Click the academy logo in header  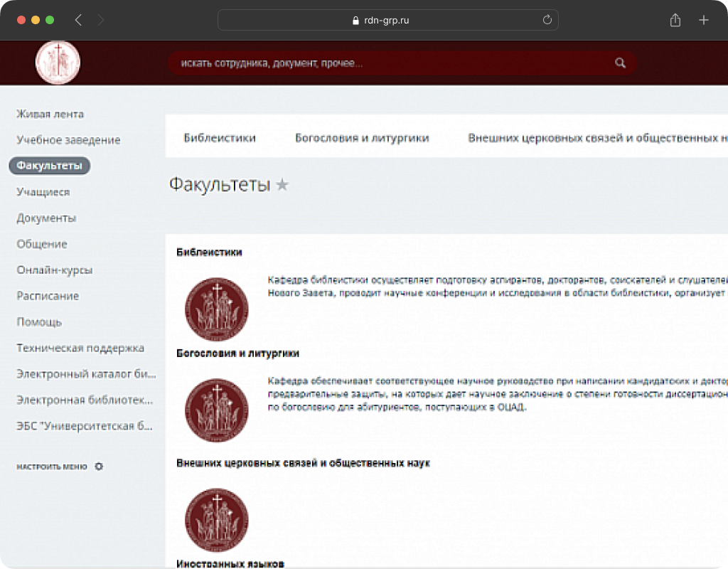point(58,63)
